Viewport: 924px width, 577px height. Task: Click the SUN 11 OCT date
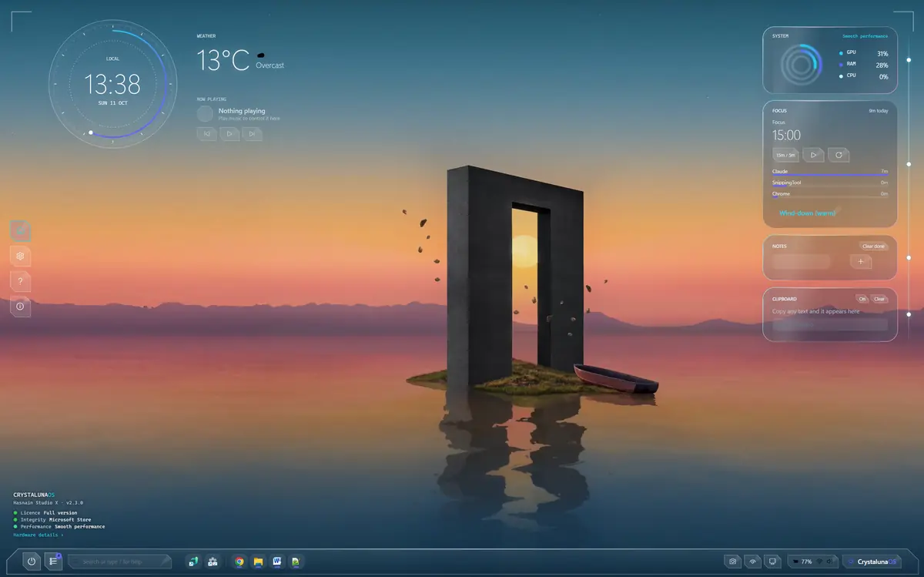tap(112, 102)
